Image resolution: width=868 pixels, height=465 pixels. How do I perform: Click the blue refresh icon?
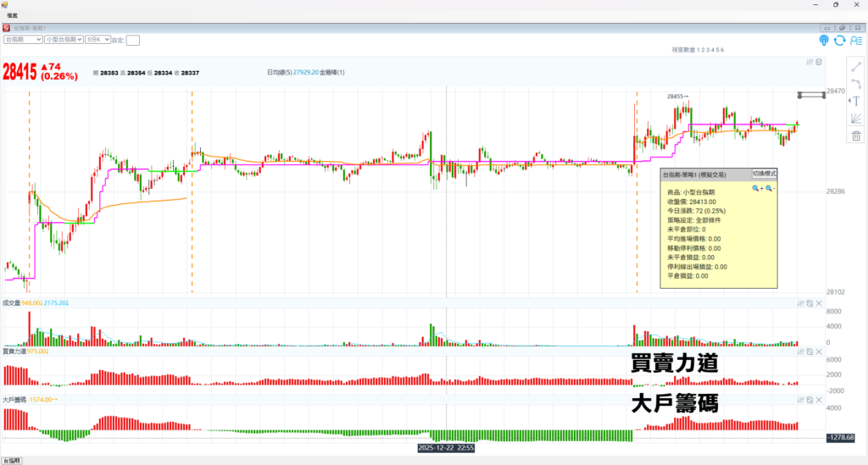839,40
